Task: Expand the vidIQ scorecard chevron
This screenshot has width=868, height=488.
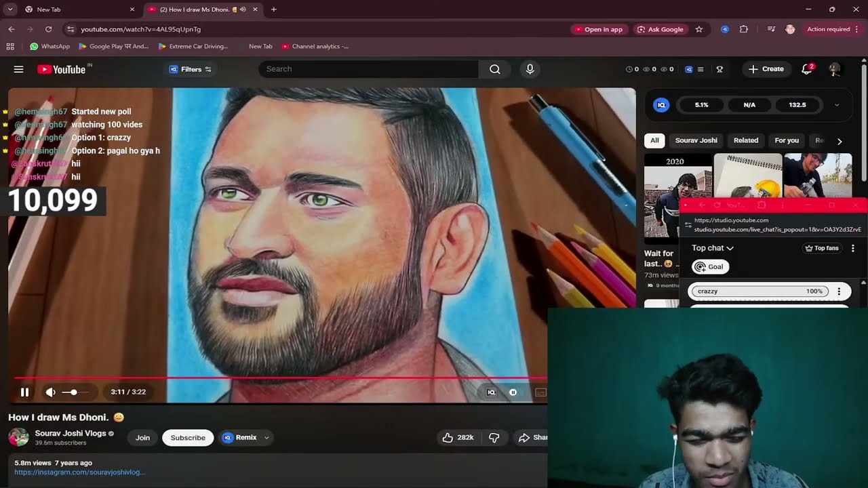Action: pos(837,105)
